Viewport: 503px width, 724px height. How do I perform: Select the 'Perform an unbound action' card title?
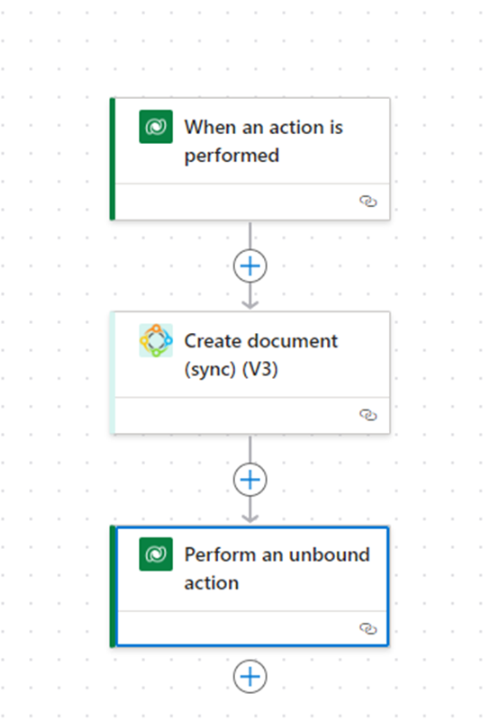(277, 568)
